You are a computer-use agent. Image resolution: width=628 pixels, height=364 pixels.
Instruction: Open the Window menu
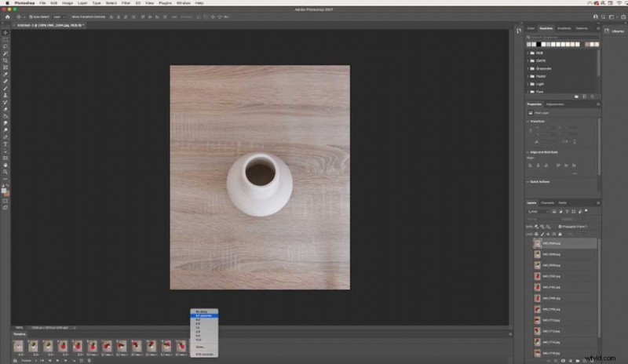tap(184, 3)
